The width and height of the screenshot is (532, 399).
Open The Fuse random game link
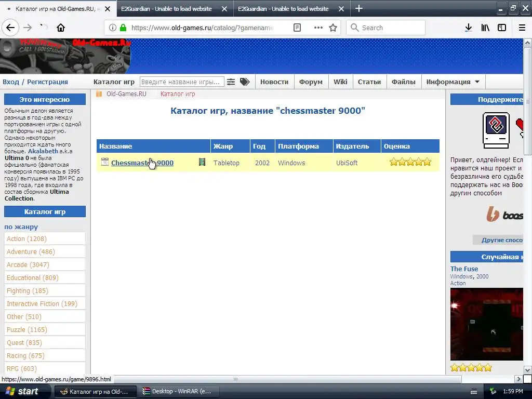coord(464,269)
